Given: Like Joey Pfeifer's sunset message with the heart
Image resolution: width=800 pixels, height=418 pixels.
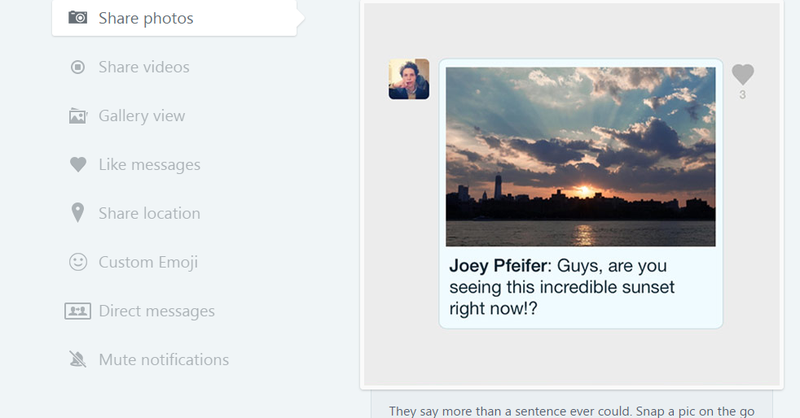Looking at the screenshot, I should (x=742, y=75).
